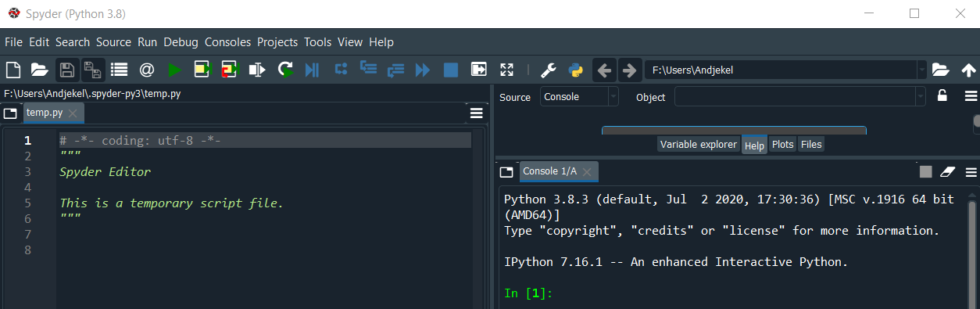Screen dimensions: 980x309
Task: Click the Re-run last script icon
Action: tap(286, 70)
